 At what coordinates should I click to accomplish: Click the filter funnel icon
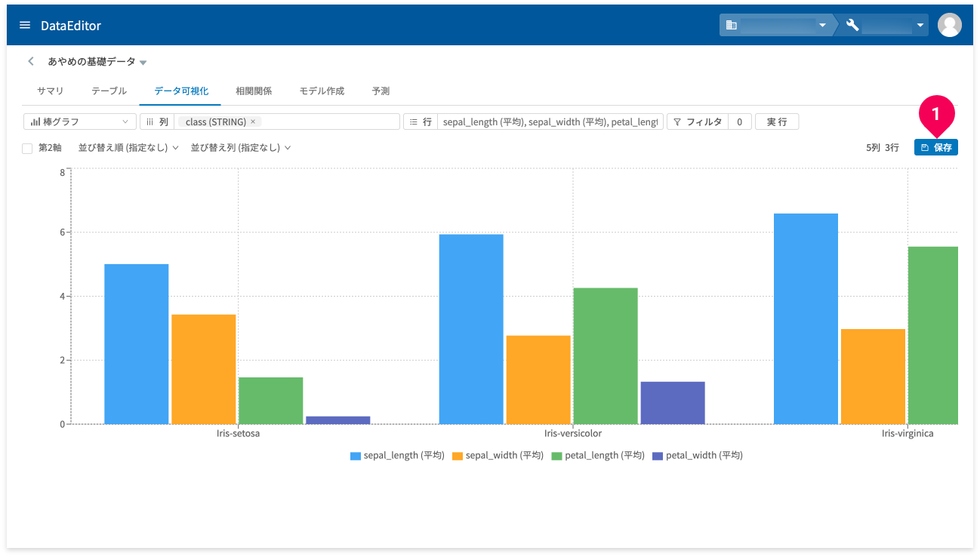click(x=677, y=122)
